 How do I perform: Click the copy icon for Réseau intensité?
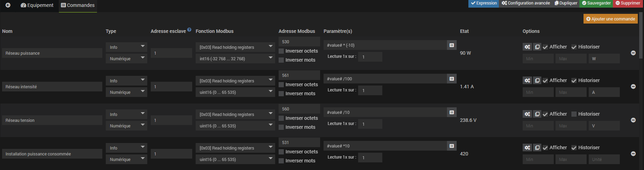537,80
